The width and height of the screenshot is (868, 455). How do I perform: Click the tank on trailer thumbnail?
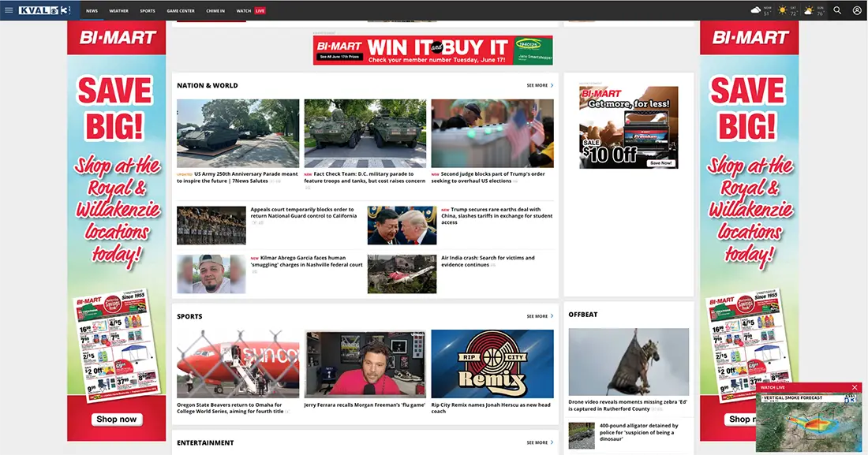pos(238,133)
